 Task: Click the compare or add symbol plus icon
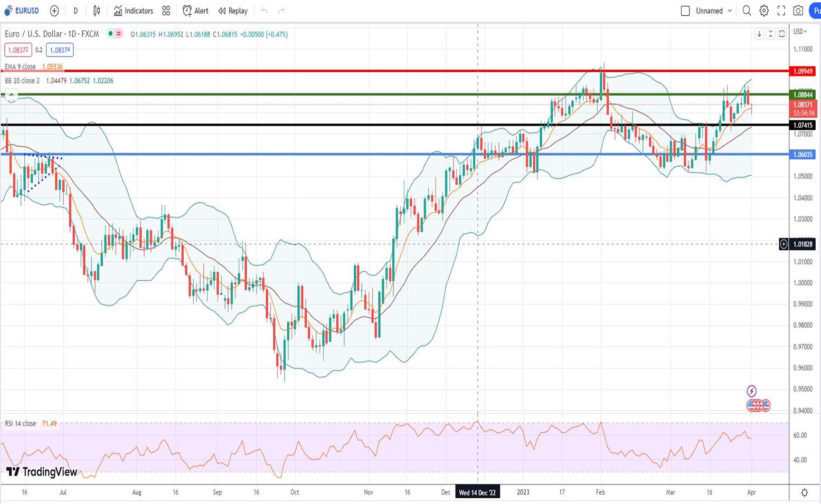[54, 11]
